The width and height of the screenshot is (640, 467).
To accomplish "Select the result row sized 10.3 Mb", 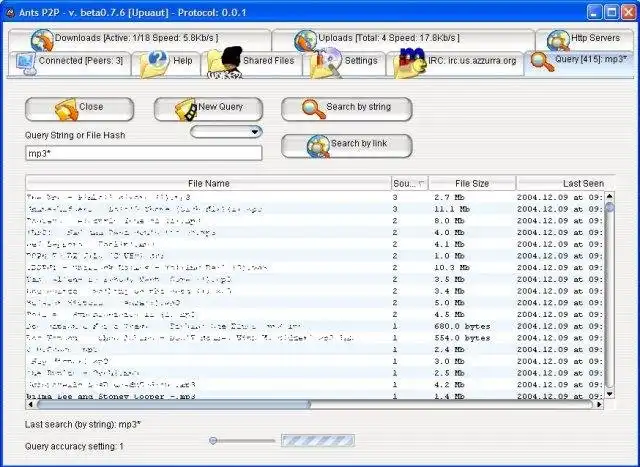I will coord(315,268).
